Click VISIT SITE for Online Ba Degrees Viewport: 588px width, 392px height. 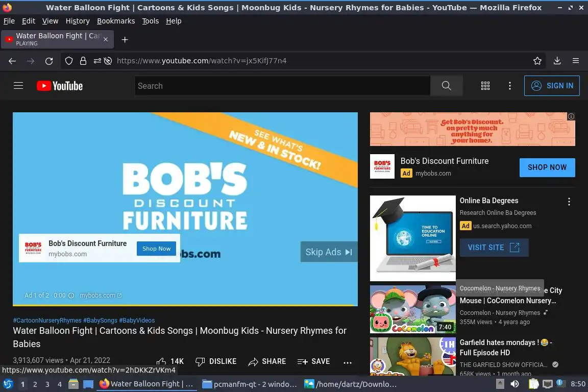pos(494,248)
